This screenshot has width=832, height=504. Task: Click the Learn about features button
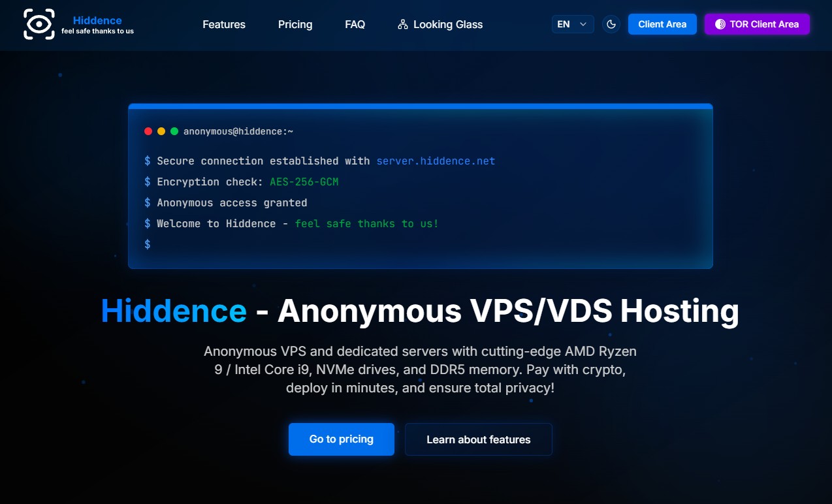click(x=479, y=439)
